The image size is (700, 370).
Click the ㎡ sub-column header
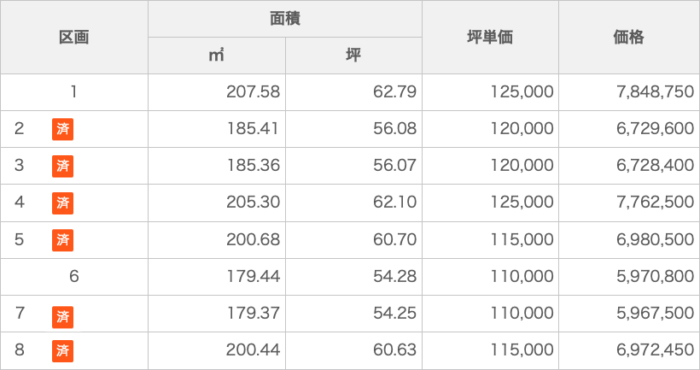coord(217,56)
